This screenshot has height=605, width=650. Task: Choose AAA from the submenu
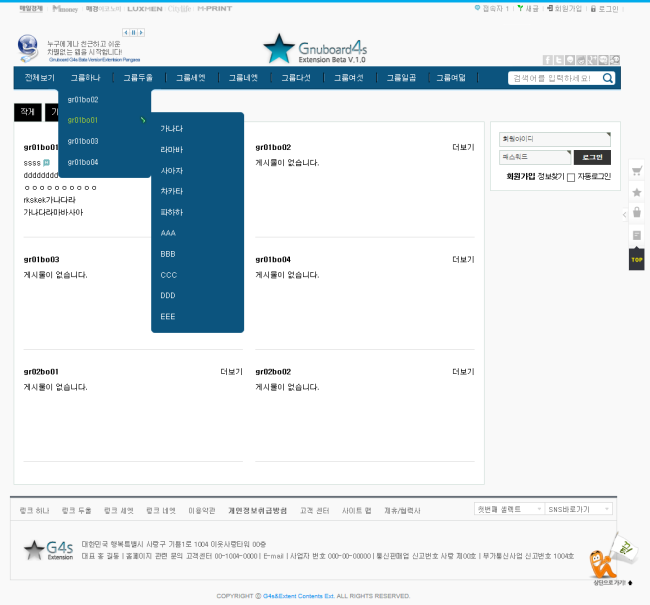click(168, 233)
